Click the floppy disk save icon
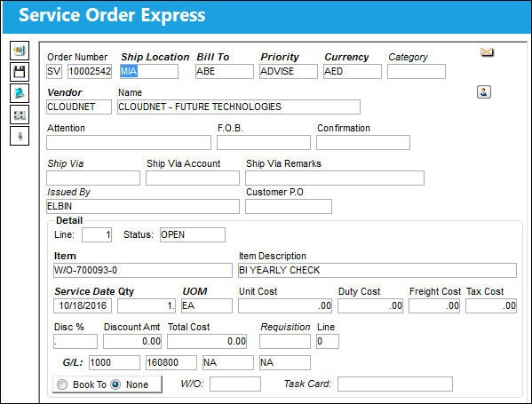The height and width of the screenshot is (404, 532). tap(20, 72)
